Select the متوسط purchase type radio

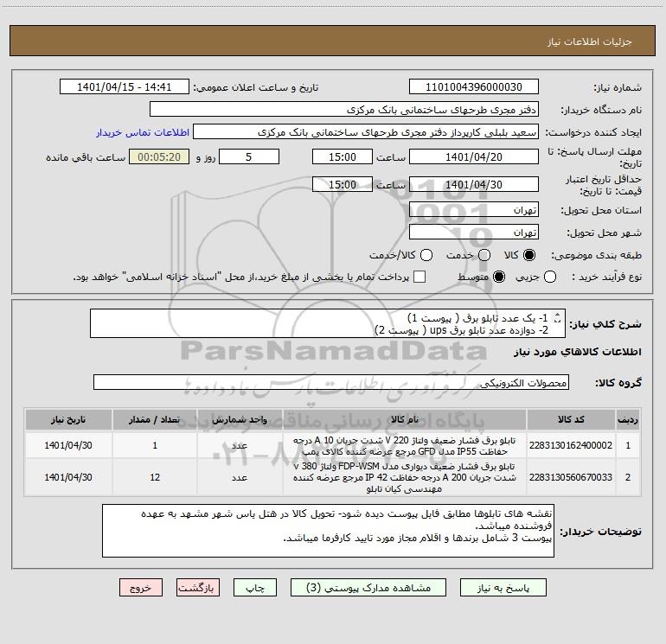pyautogui.click(x=499, y=277)
